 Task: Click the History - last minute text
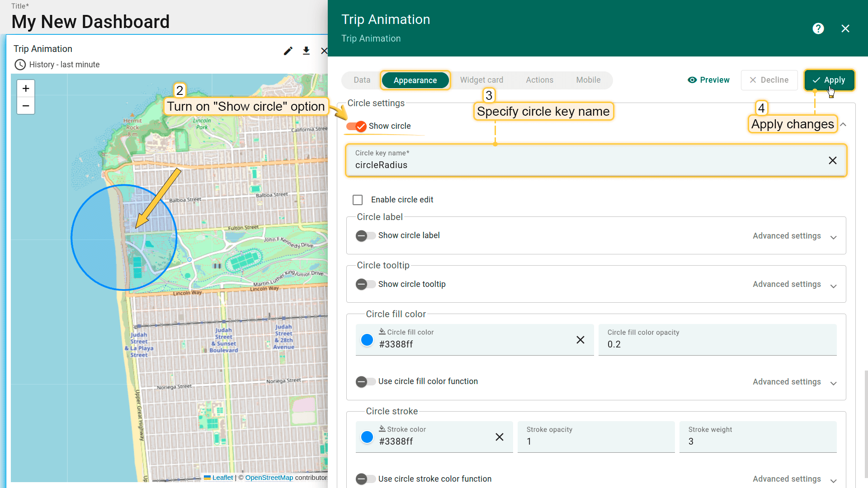(x=64, y=65)
